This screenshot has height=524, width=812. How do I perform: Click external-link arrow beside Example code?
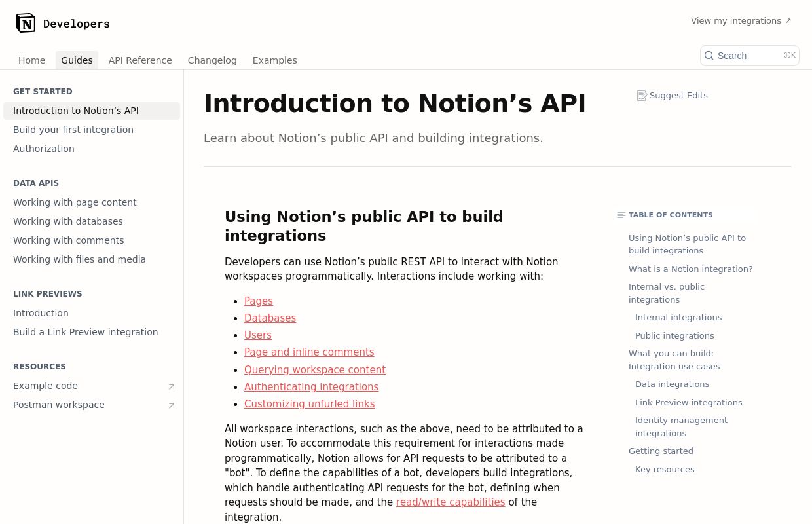172,387
